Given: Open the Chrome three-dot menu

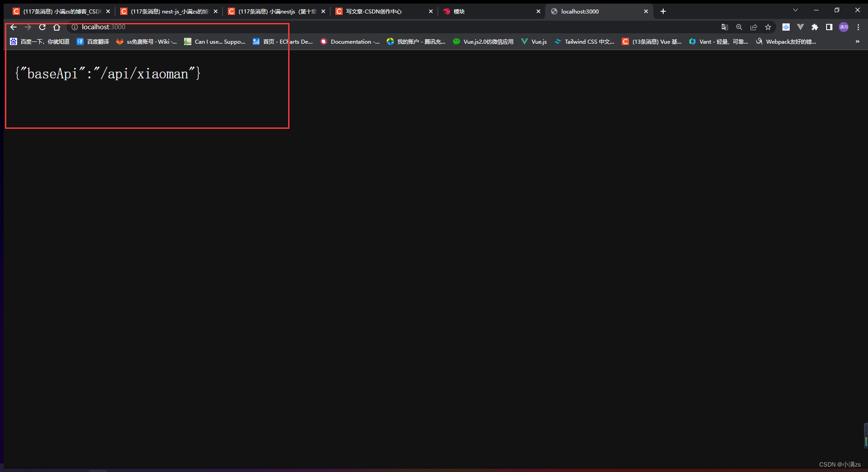Looking at the screenshot, I should 858,27.
